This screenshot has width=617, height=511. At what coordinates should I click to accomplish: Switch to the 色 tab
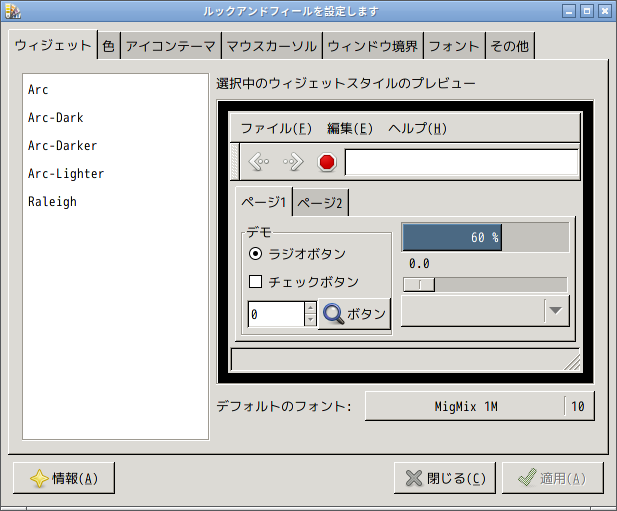109,46
